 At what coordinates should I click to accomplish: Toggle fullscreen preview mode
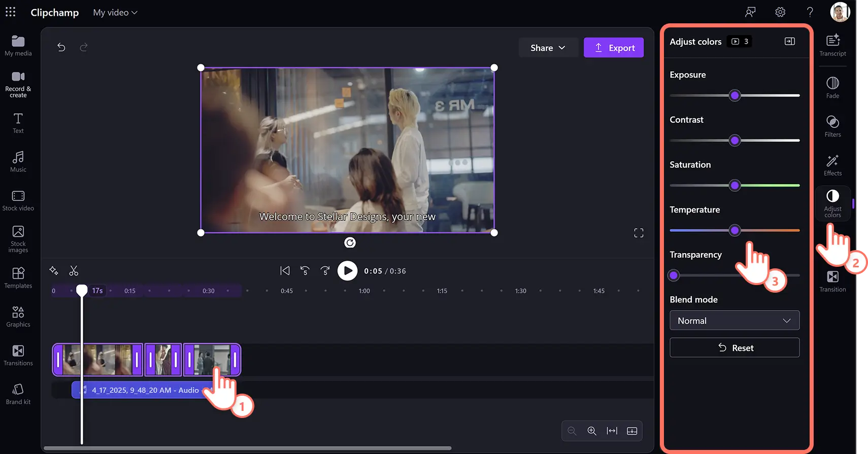[639, 233]
